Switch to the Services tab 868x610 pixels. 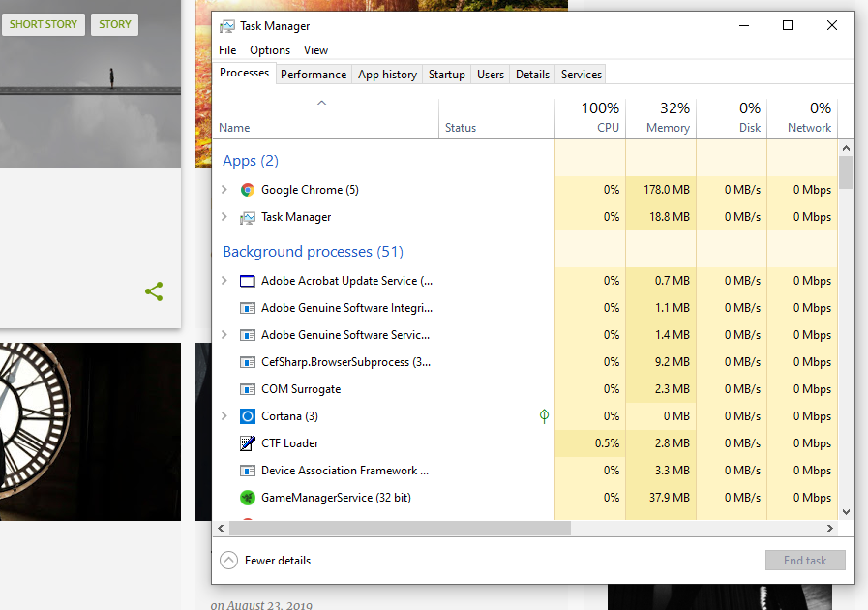[x=582, y=75]
